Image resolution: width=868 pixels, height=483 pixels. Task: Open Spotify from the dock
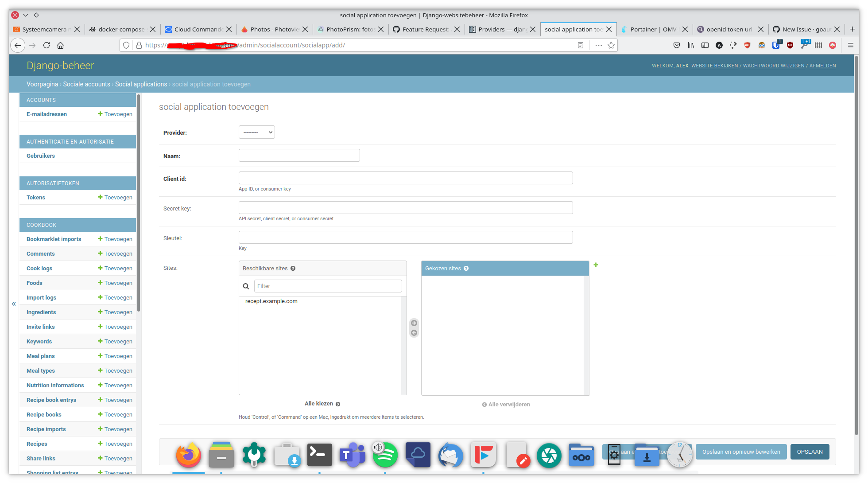click(x=385, y=455)
